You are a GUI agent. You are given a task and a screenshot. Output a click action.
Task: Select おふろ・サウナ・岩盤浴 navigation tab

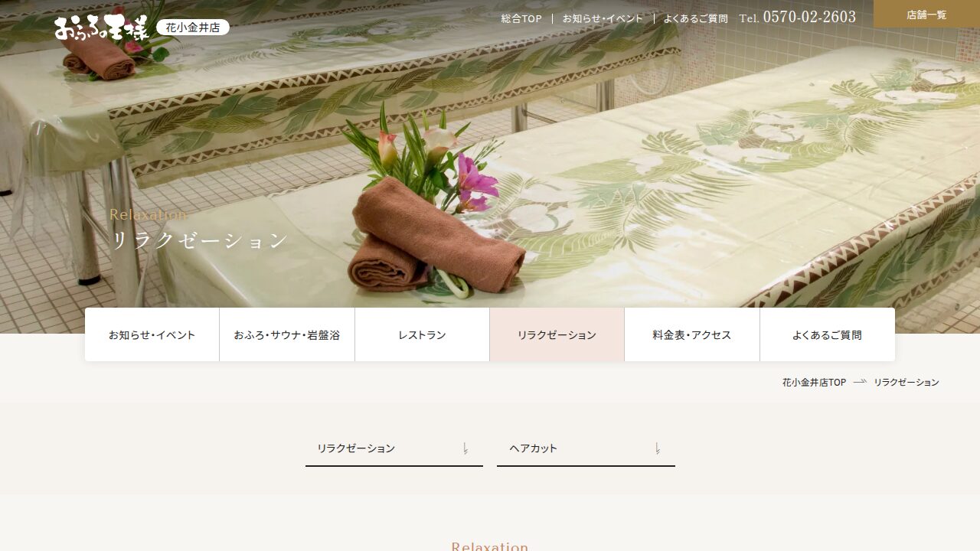287,334
